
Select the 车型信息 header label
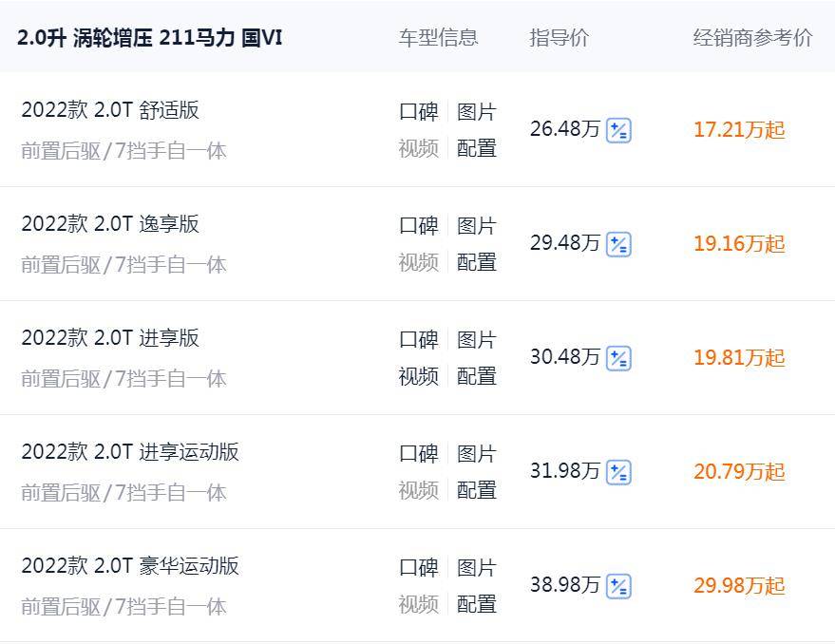(438, 39)
